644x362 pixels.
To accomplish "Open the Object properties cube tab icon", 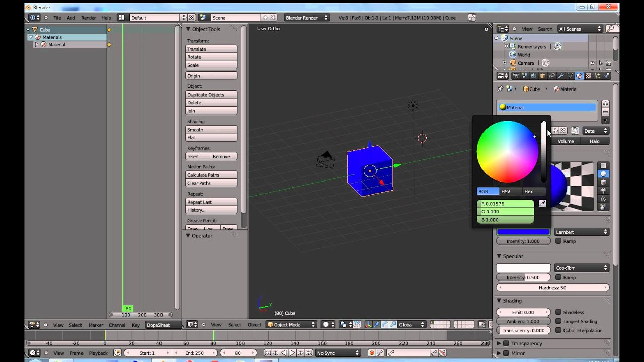I will click(543, 76).
